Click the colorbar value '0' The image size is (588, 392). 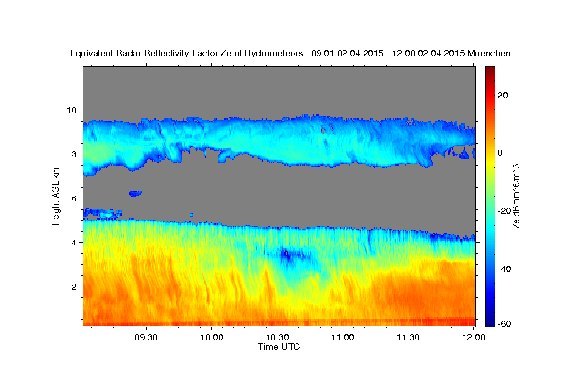tap(500, 153)
